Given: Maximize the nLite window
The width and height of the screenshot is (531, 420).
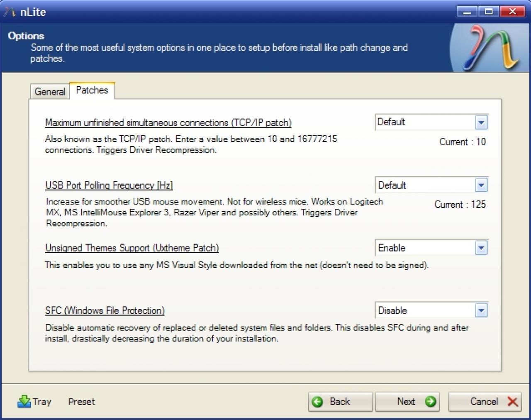Looking at the screenshot, I should coord(489,12).
